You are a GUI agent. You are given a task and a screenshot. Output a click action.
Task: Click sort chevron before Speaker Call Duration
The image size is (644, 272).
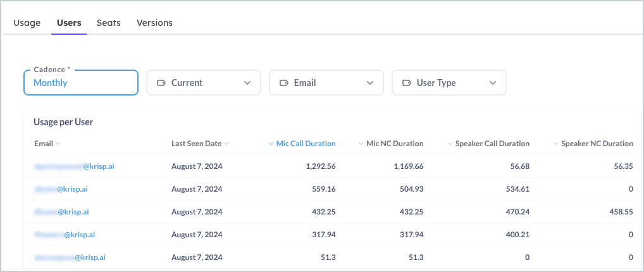[450, 144]
